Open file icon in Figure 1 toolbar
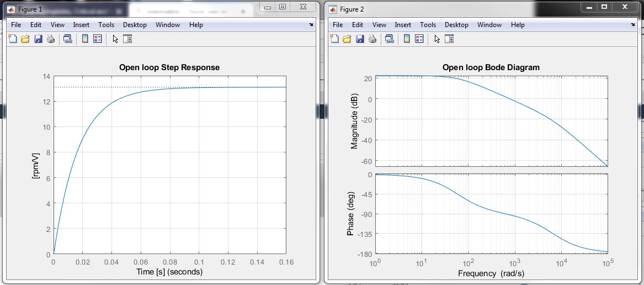Image resolution: width=644 pixels, height=285 pixels. click(25, 39)
